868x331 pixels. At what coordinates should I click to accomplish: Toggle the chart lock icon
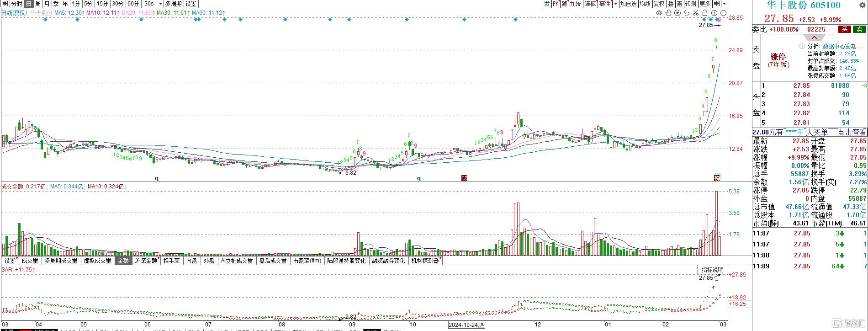pyautogui.click(x=705, y=13)
